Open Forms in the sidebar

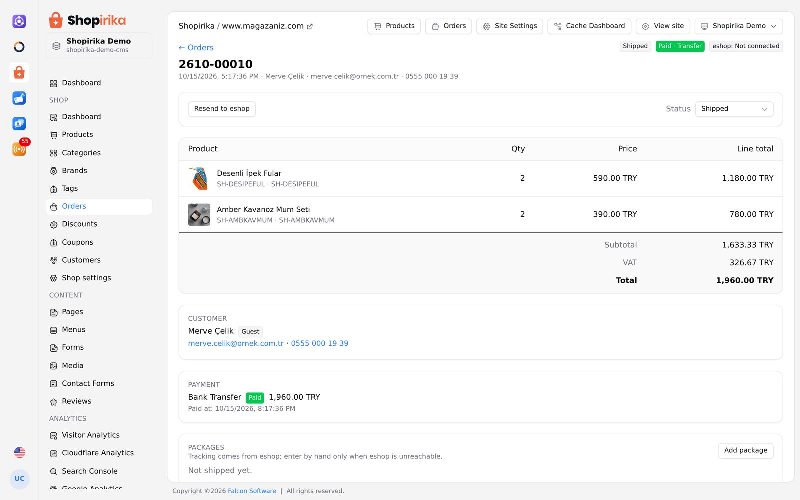tap(72, 347)
